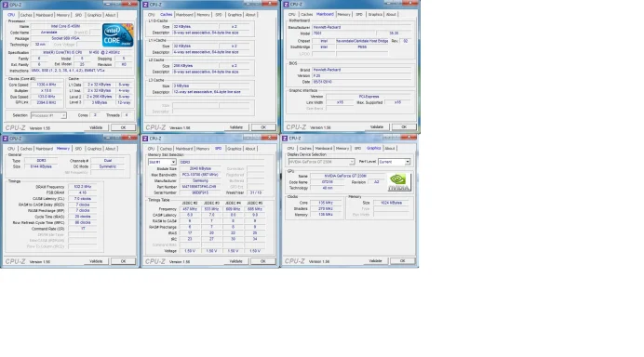
Task: Click OK in the Mainboard window
Action: pyautogui.click(x=403, y=126)
